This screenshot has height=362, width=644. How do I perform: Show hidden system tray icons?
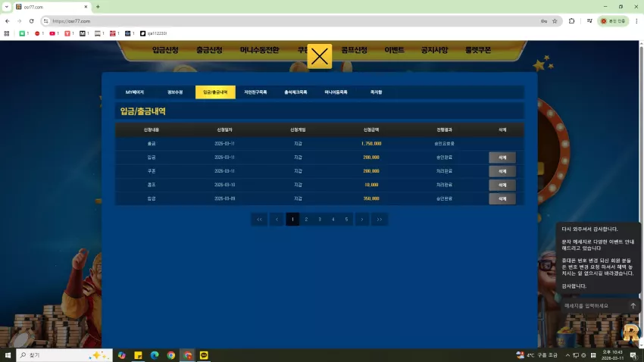(x=567, y=355)
